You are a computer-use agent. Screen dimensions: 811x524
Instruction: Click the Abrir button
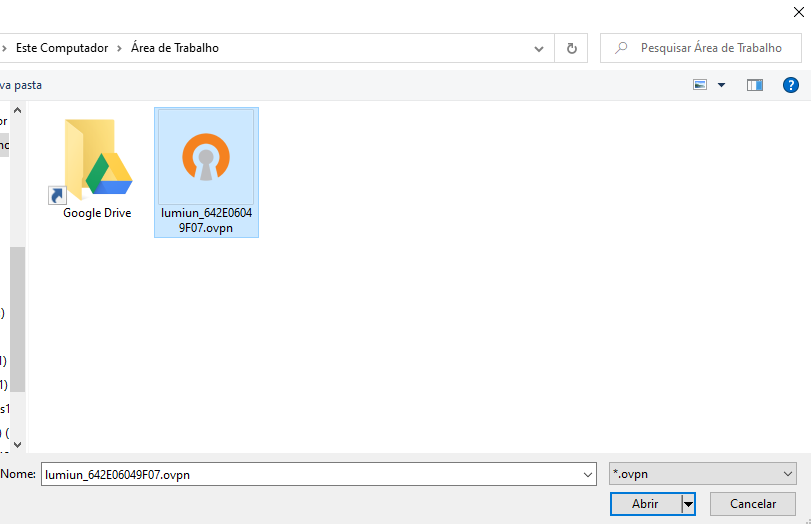click(x=645, y=504)
